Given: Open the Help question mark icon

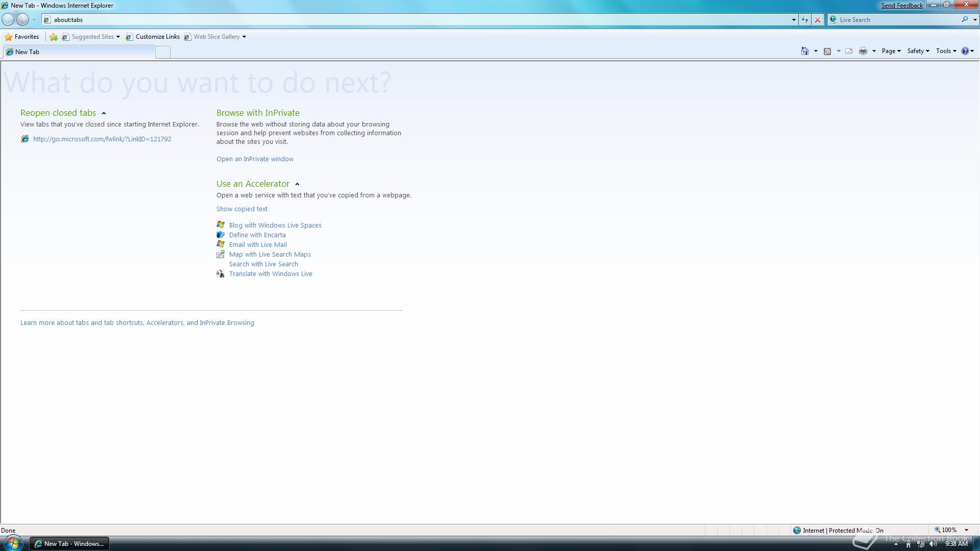Looking at the screenshot, I should (x=965, y=51).
